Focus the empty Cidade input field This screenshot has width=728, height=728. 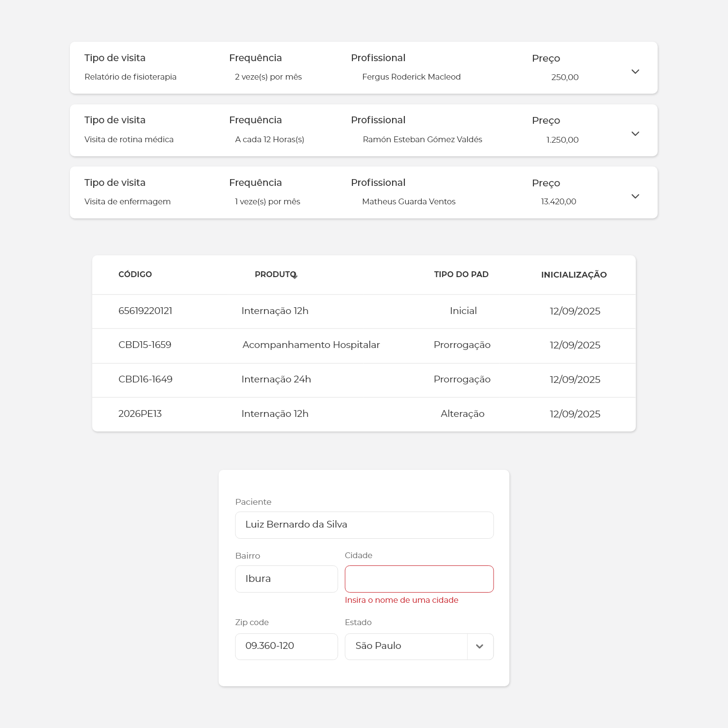tap(419, 579)
